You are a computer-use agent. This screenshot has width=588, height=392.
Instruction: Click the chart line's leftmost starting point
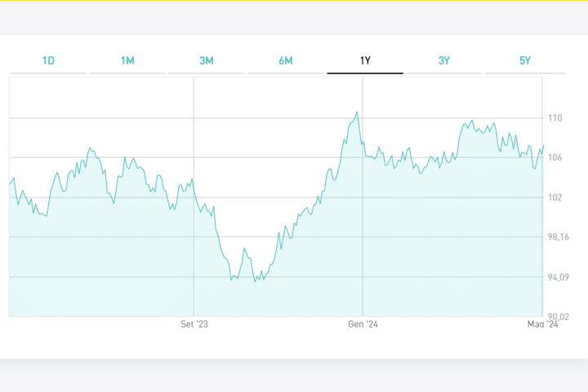[10, 184]
